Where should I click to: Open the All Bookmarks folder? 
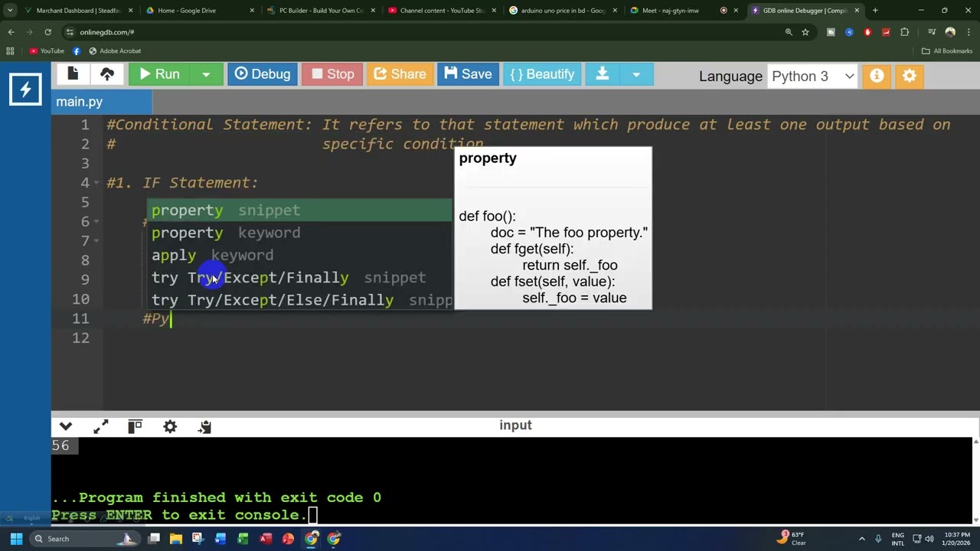point(947,51)
